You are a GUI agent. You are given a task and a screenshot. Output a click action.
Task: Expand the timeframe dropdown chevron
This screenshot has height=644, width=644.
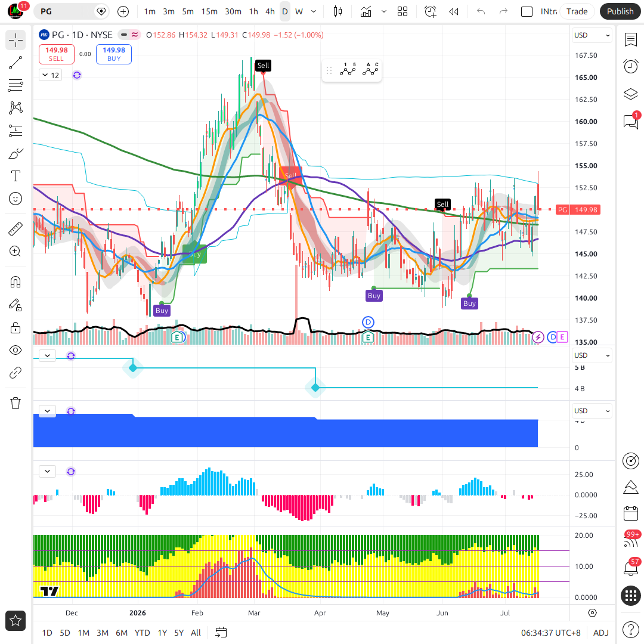314,11
